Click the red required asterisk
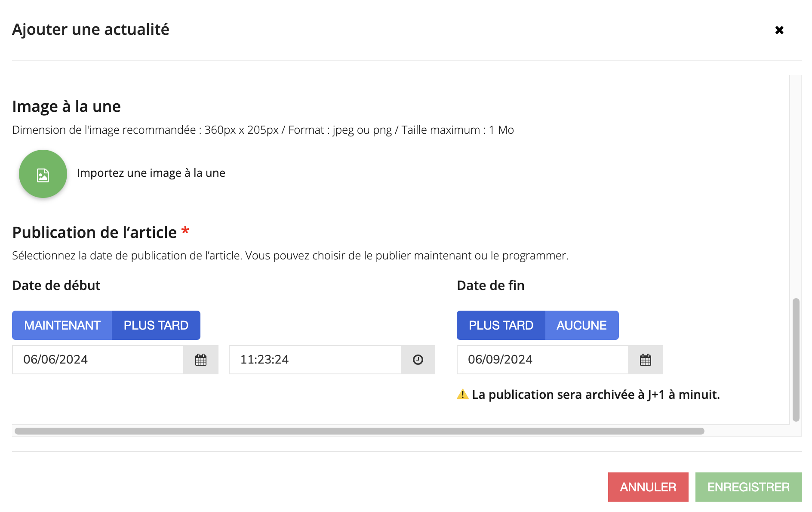Viewport: 812px width, 512px height. (x=185, y=231)
